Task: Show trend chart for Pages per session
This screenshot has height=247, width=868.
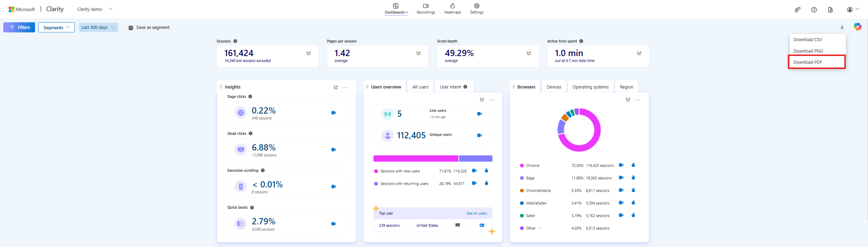Action: tap(418, 53)
